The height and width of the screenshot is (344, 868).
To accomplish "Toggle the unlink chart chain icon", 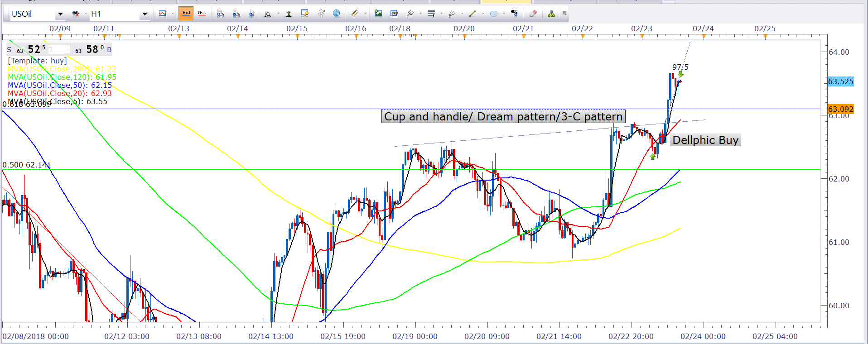I will (76, 14).
